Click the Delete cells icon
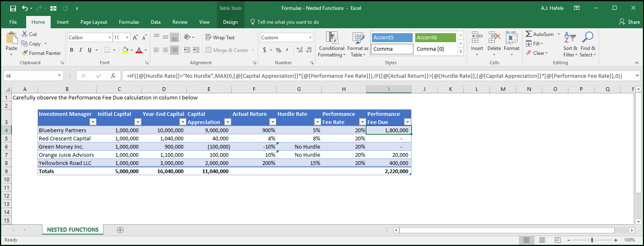The width and height of the screenshot is (644, 246). 494,38
